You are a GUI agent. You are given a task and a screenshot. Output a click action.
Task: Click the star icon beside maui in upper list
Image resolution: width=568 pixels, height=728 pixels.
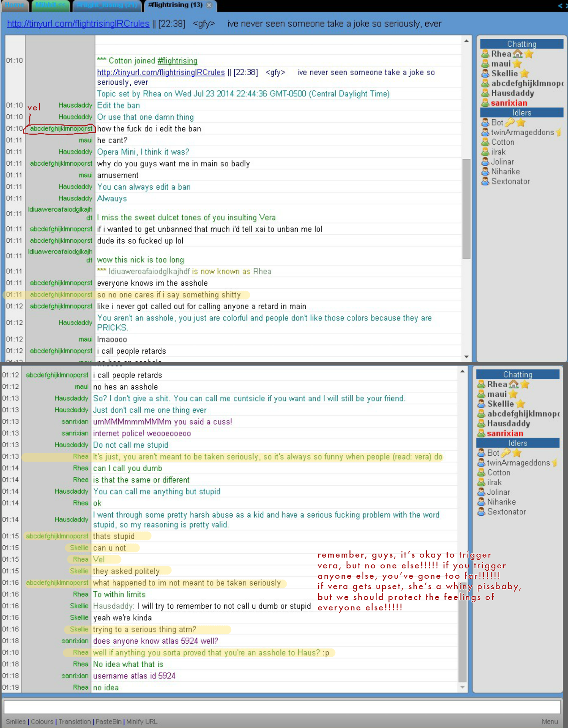point(517,64)
